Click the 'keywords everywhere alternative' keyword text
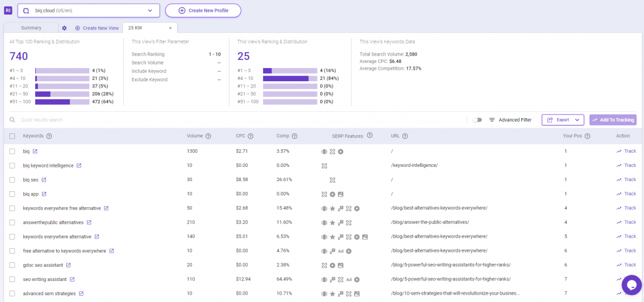This screenshot has width=644, height=302. (x=57, y=237)
